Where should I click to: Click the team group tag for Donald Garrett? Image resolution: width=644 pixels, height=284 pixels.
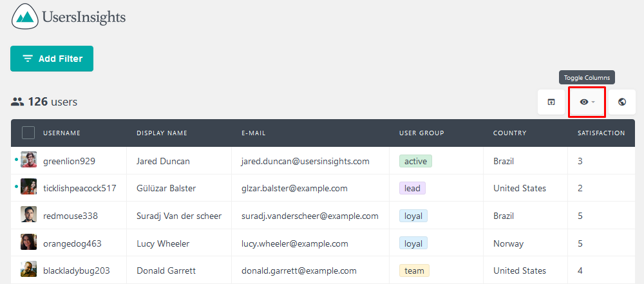(x=414, y=270)
